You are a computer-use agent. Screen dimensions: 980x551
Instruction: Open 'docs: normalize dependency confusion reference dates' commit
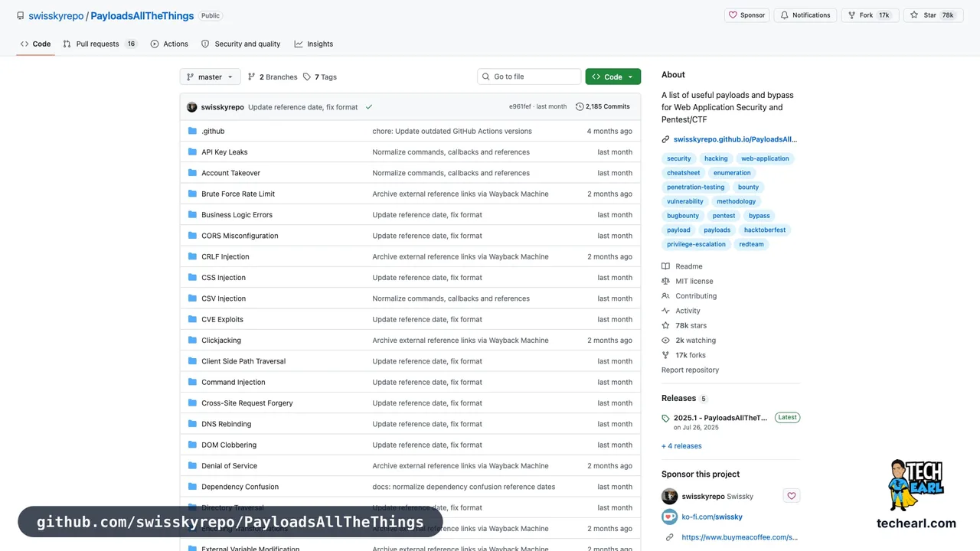click(464, 487)
